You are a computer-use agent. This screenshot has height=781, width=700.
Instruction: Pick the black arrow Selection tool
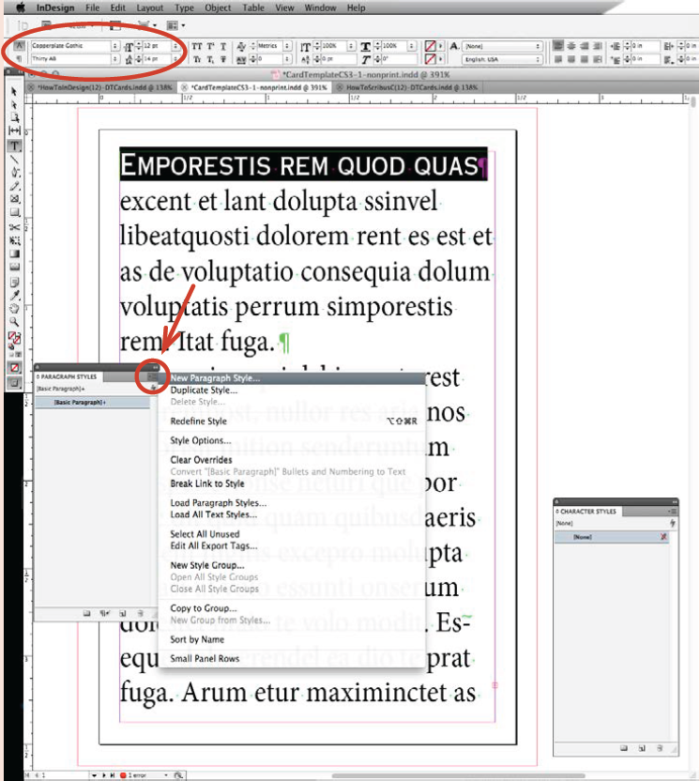tap(16, 92)
